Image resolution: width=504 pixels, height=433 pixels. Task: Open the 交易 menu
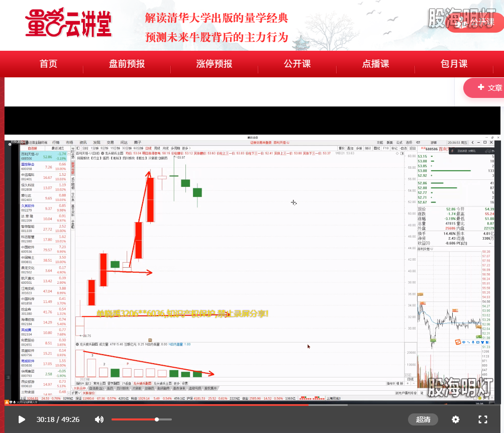point(109,142)
